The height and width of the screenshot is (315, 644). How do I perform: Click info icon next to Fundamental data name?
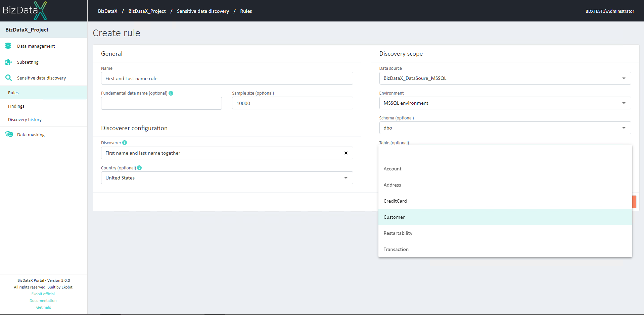tap(171, 93)
